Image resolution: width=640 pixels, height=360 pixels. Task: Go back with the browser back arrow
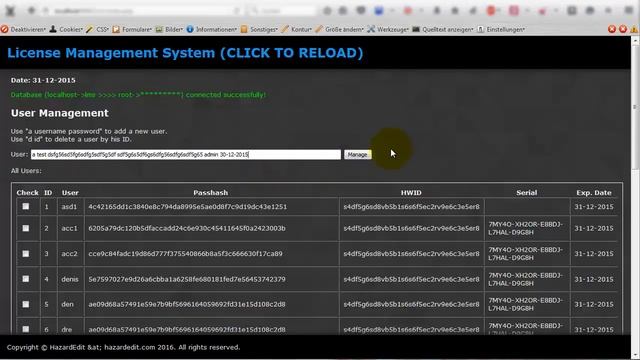31,11
